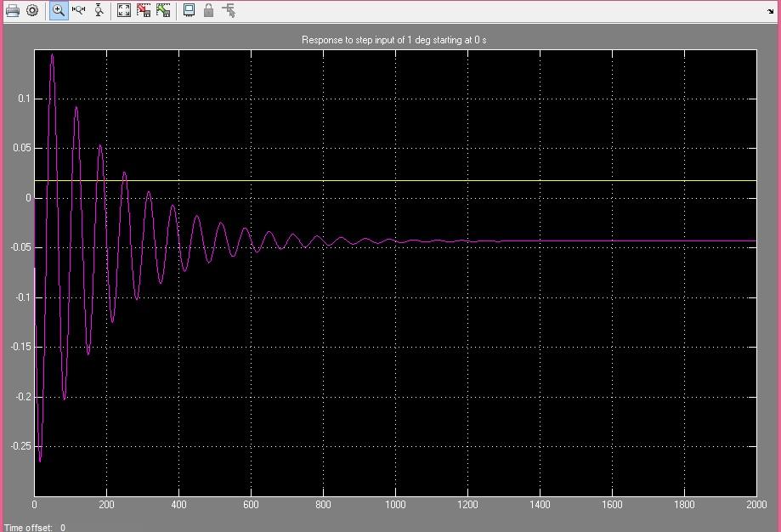Viewport: 781px width, 532px height.
Task: Select the Zoom Y-axis tool
Action: pyautogui.click(x=99, y=11)
